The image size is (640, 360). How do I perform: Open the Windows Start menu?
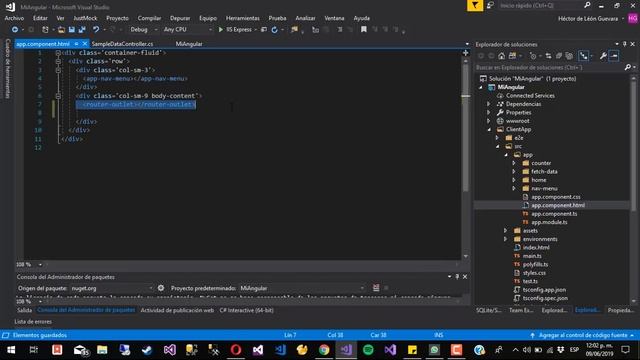point(11,350)
